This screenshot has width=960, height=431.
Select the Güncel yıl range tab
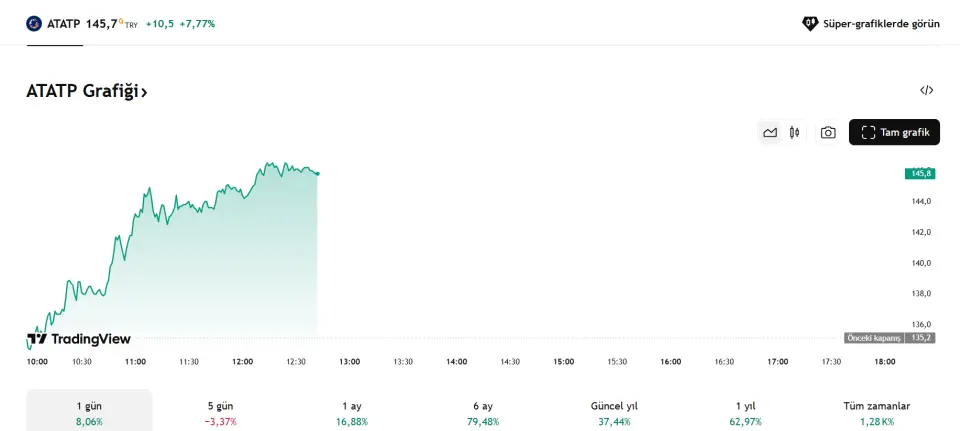click(x=614, y=413)
